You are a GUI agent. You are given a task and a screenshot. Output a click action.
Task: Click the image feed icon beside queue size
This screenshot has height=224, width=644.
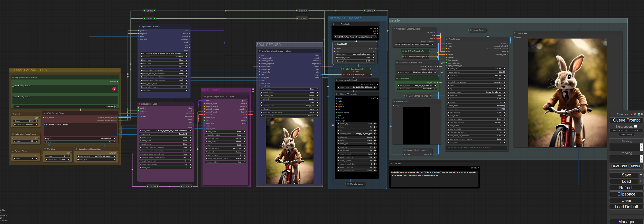[x=639, y=114]
